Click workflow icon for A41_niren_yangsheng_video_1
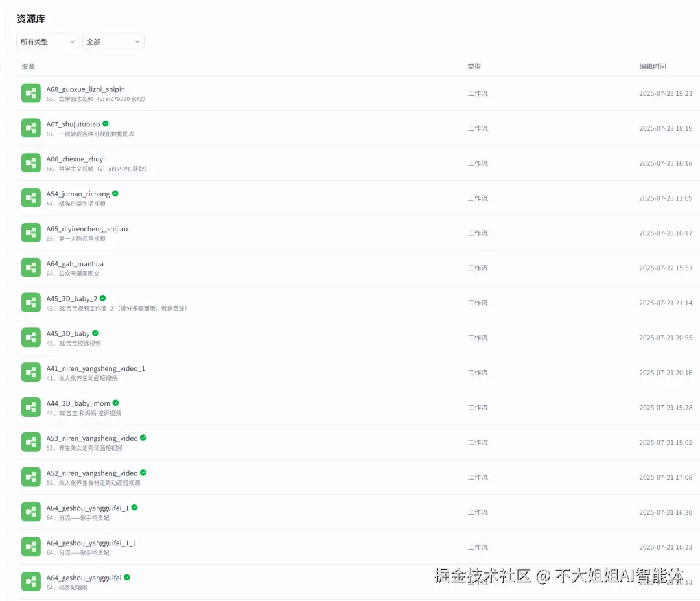Screen dimensions: 700x601 (x=31, y=372)
